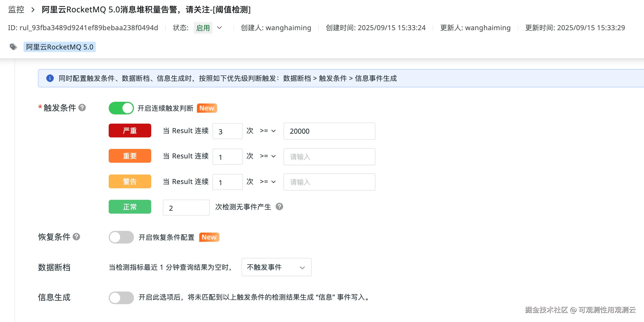
Task: Click help icon after 次检测无事件产生
Action: [x=279, y=206]
